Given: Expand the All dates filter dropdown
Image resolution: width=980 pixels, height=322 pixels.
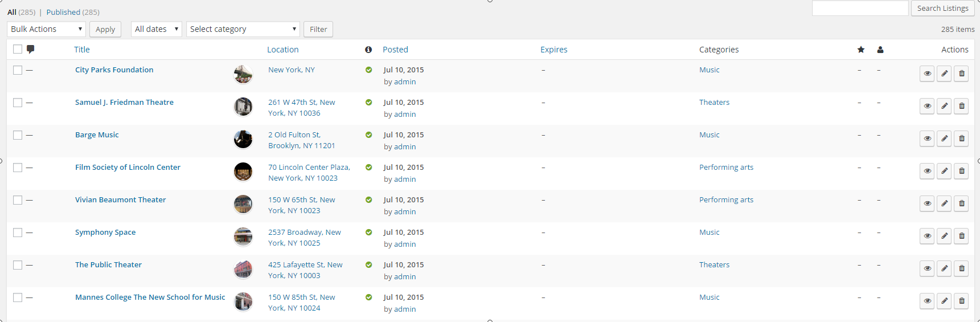Looking at the screenshot, I should pos(157,29).
